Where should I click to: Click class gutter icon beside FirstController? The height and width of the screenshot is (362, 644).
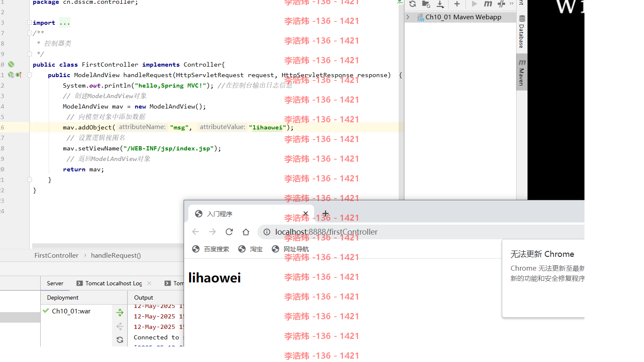click(11, 65)
